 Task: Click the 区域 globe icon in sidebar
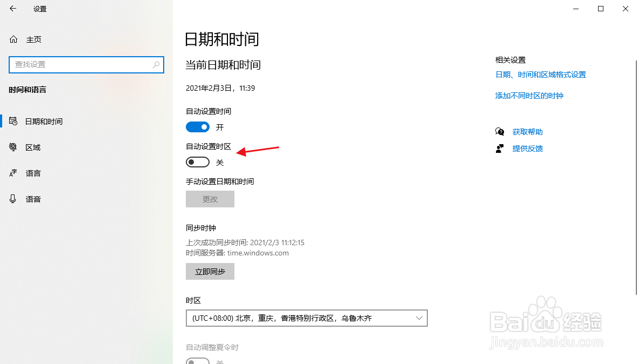coord(13,147)
